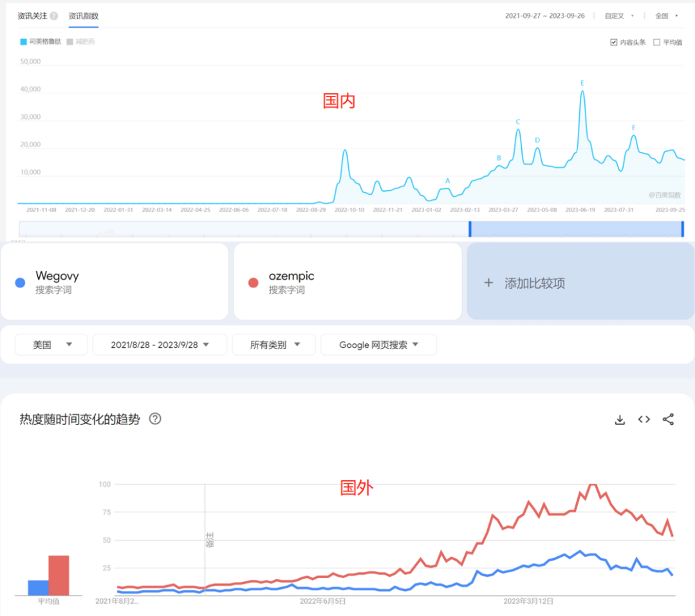Click headline marker E at the highest peak
The height and width of the screenshot is (616, 695).
point(582,83)
